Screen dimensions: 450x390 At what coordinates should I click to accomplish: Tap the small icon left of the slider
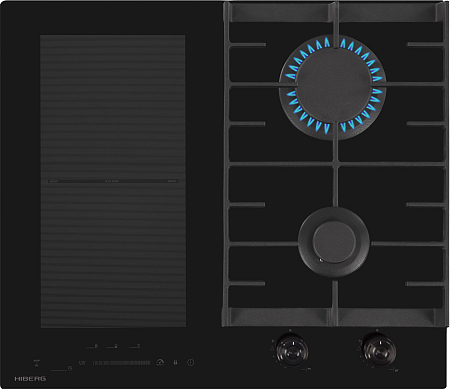[x=82, y=363]
